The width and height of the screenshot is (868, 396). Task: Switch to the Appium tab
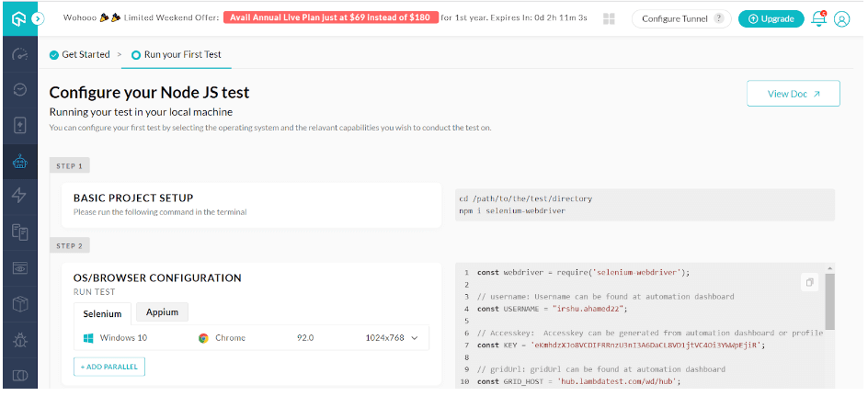click(163, 312)
